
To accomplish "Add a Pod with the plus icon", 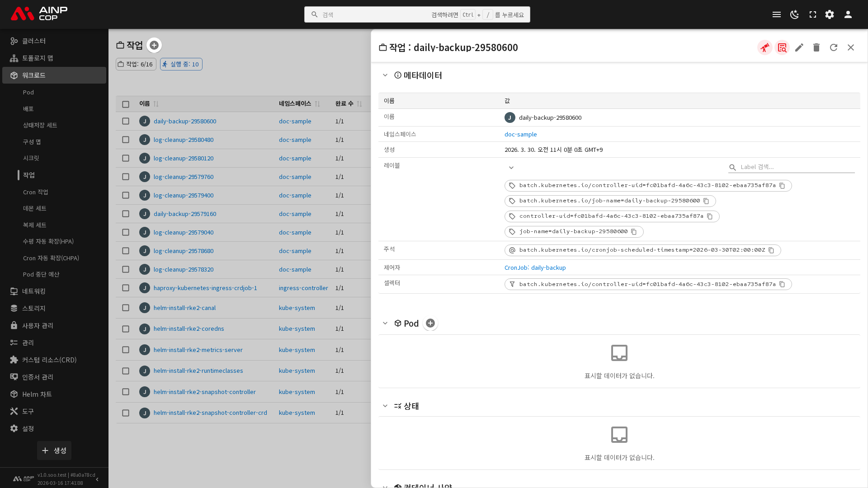I will click(430, 323).
